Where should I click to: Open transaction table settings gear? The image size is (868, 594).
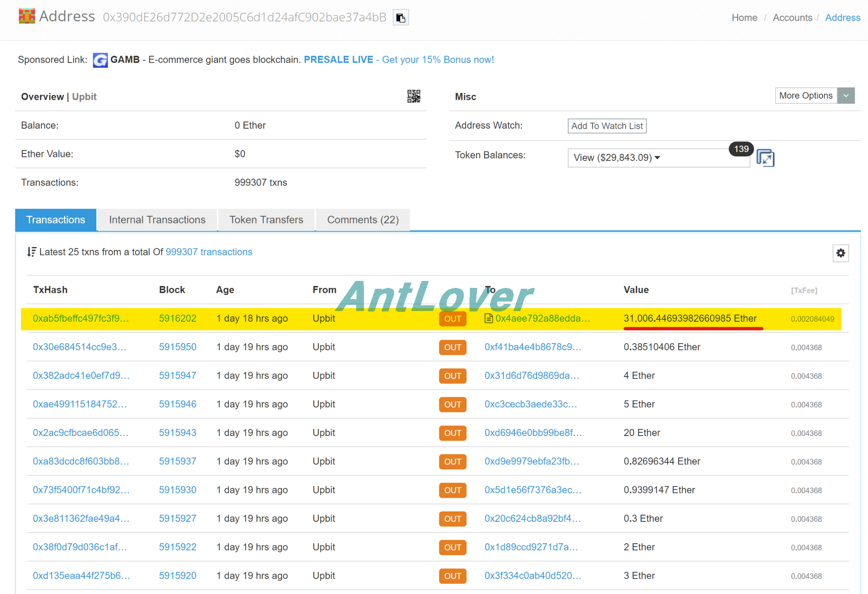[840, 253]
